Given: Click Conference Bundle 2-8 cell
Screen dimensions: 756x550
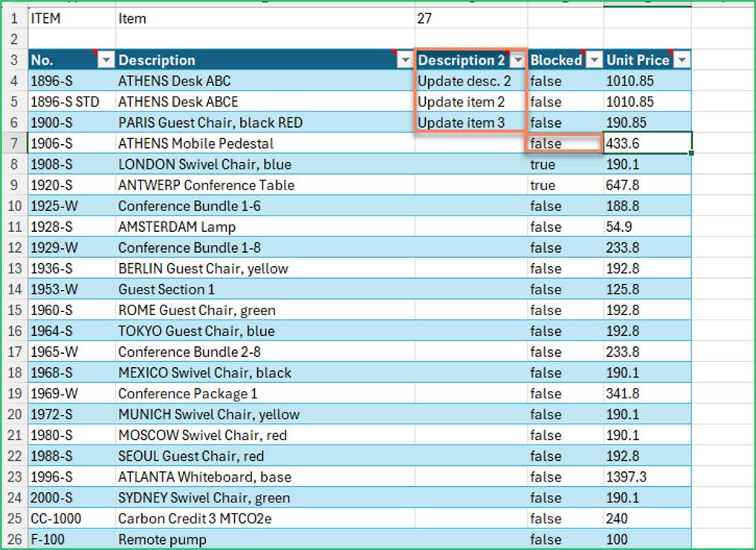Looking at the screenshot, I should (265, 352).
